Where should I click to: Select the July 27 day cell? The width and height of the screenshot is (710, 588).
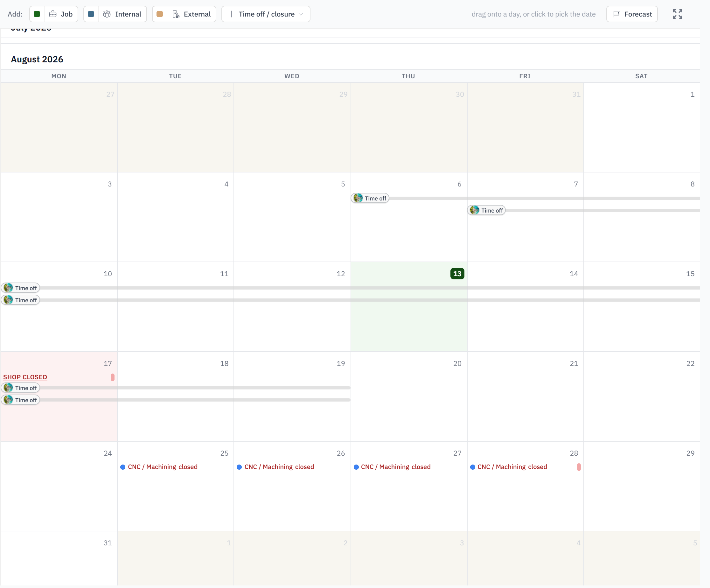pyautogui.click(x=59, y=127)
